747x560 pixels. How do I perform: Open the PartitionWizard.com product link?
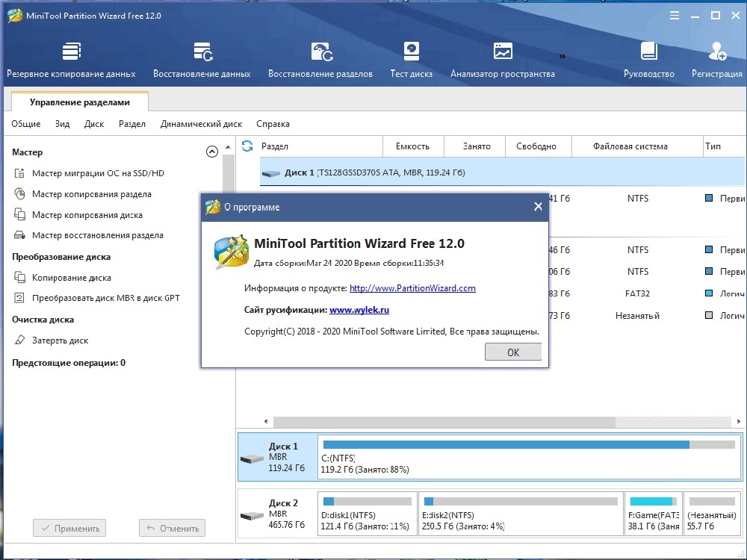412,288
